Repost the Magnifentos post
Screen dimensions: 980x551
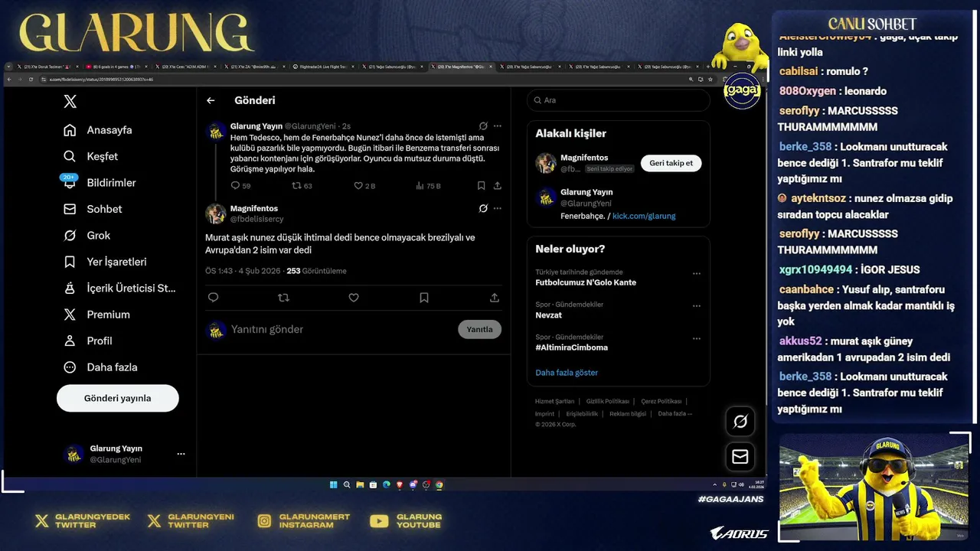(283, 298)
